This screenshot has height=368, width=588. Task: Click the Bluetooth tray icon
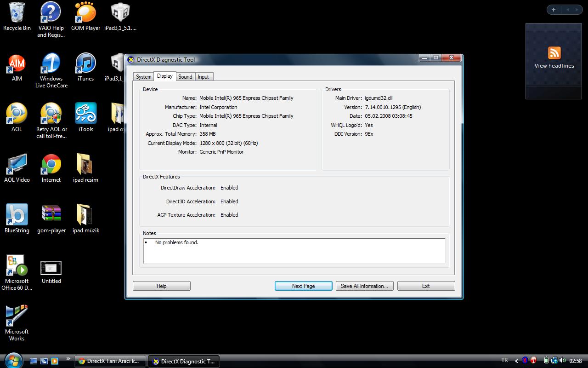pos(525,360)
